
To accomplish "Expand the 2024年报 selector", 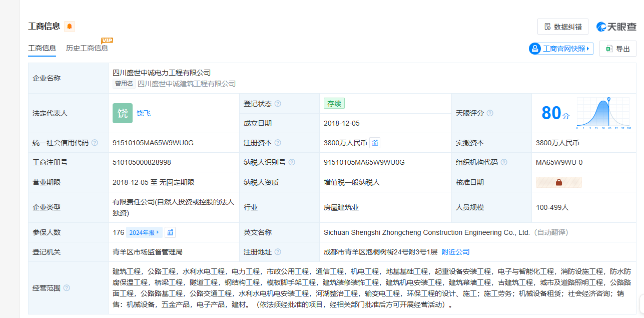I will tap(144, 232).
